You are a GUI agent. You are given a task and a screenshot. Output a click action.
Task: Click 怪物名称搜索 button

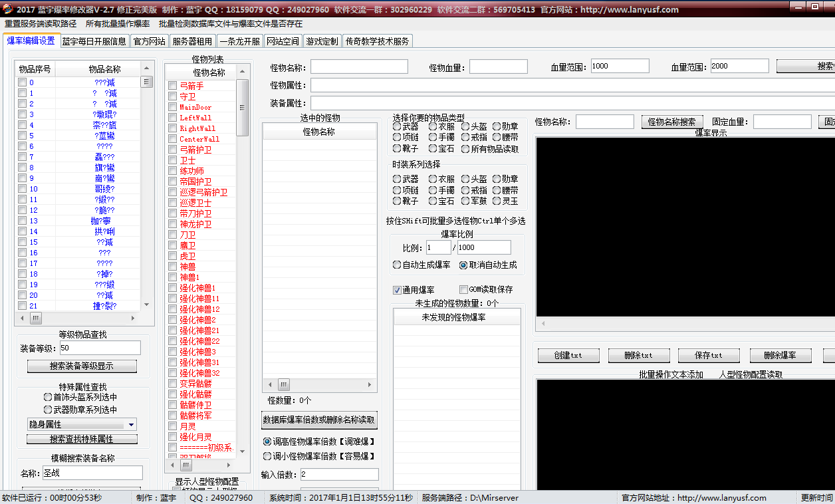coord(671,122)
